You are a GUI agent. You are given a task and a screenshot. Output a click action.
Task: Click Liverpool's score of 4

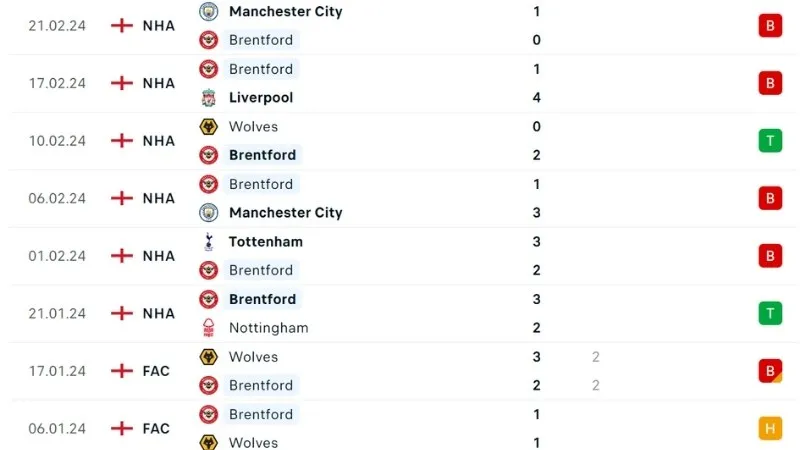point(537,98)
